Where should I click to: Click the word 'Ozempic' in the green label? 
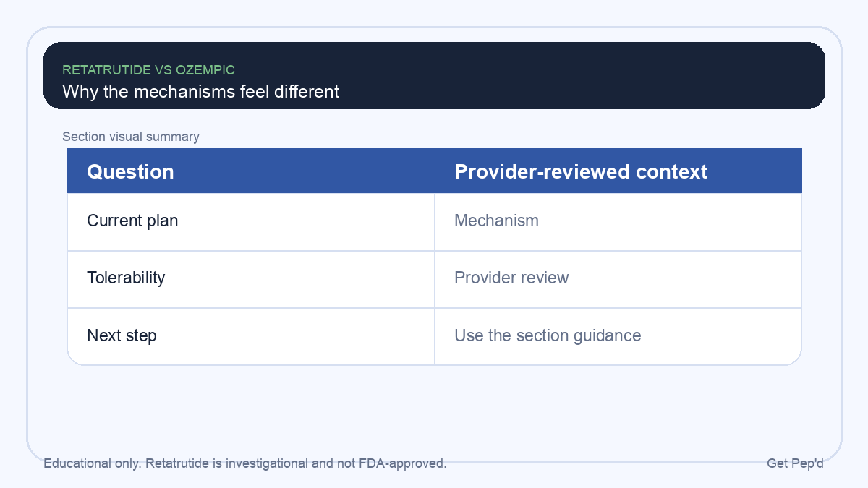205,70
